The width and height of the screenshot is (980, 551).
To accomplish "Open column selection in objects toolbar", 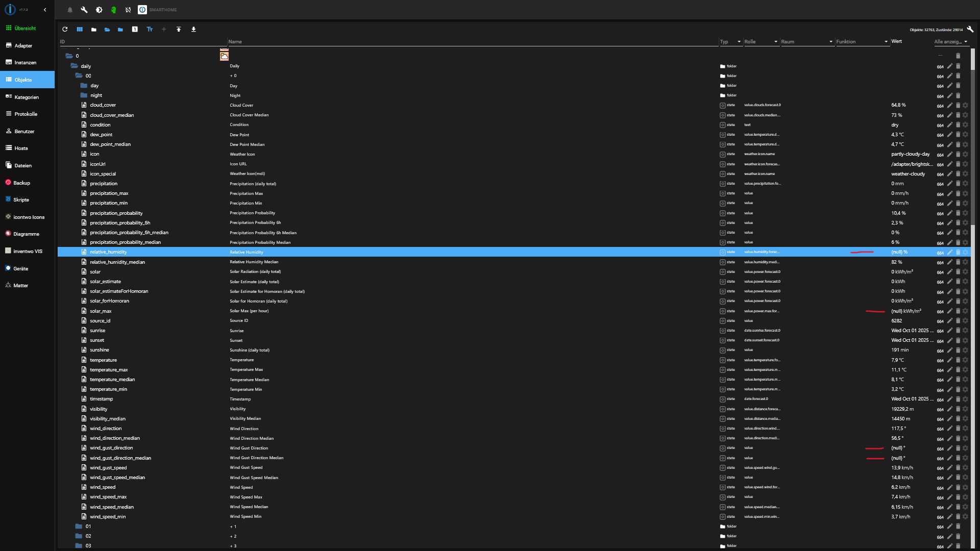I will point(80,30).
